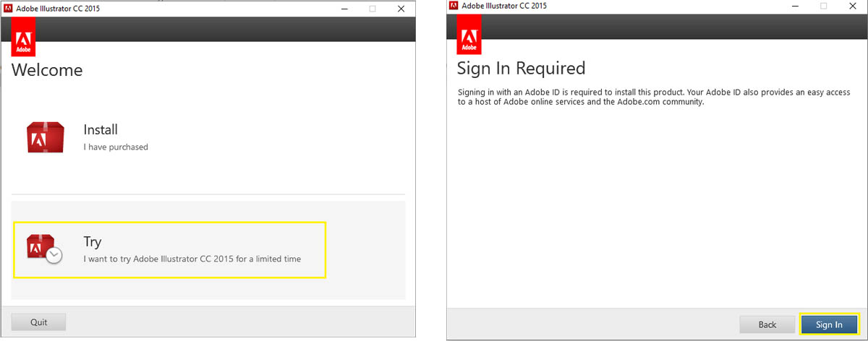Close the Welcome window

(x=400, y=9)
